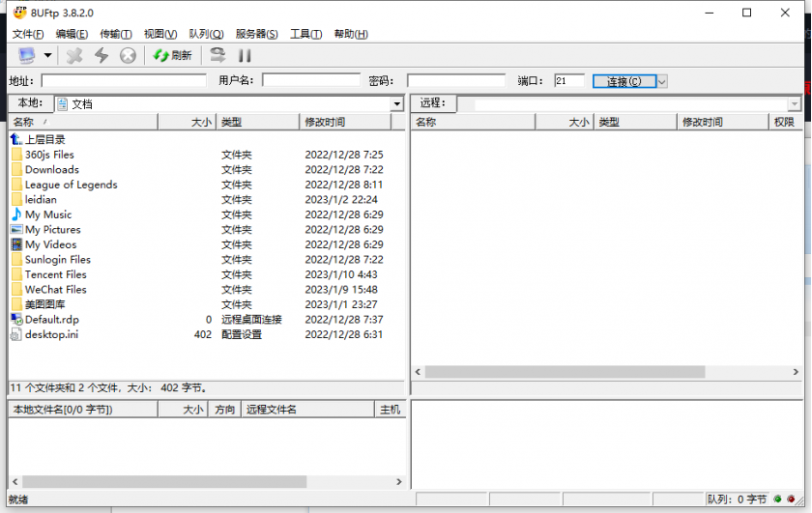This screenshot has width=812, height=513.
Task: Click the remote 名称 column header
Action: point(473,122)
